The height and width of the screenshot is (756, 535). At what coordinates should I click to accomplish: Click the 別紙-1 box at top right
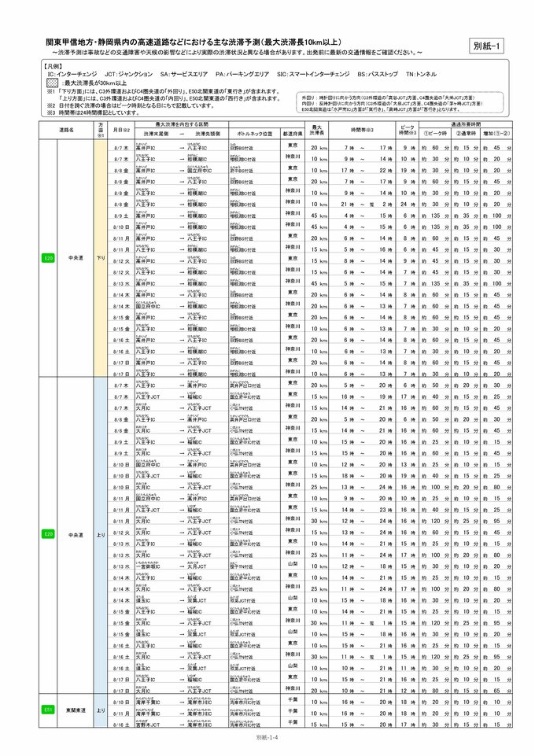point(492,46)
